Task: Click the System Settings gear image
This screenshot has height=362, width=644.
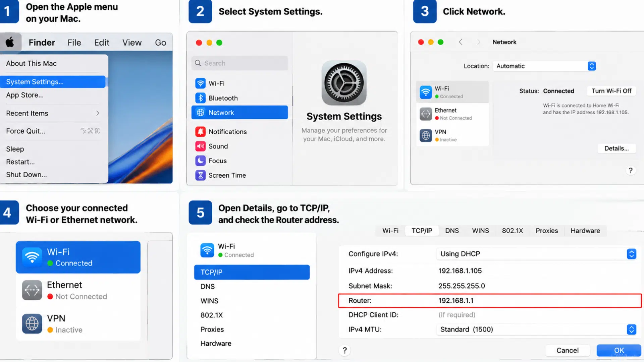Action: pyautogui.click(x=344, y=83)
